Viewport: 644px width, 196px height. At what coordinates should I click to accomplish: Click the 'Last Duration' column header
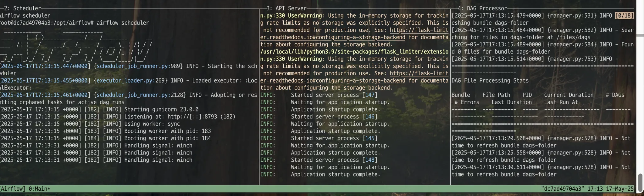[512, 102]
